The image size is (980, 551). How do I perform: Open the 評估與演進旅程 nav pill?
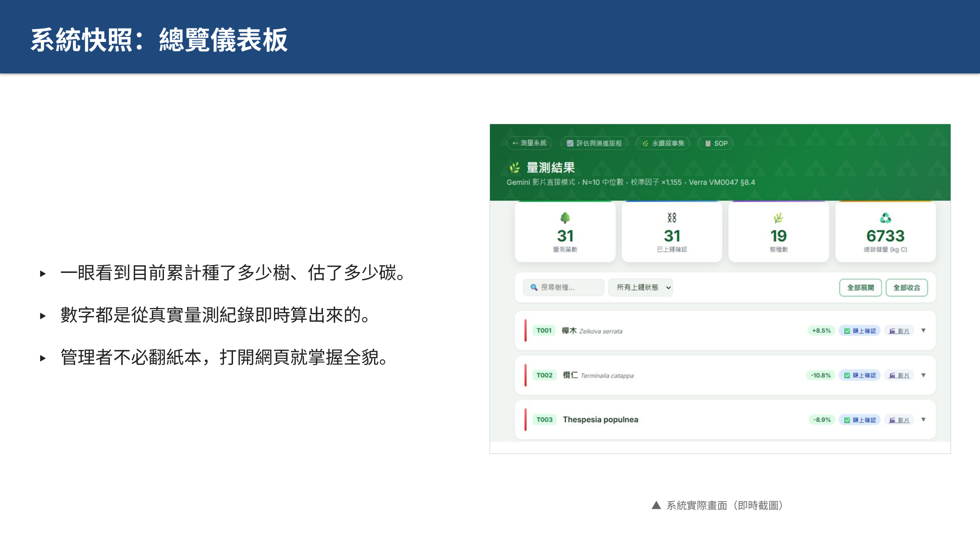pyautogui.click(x=594, y=143)
